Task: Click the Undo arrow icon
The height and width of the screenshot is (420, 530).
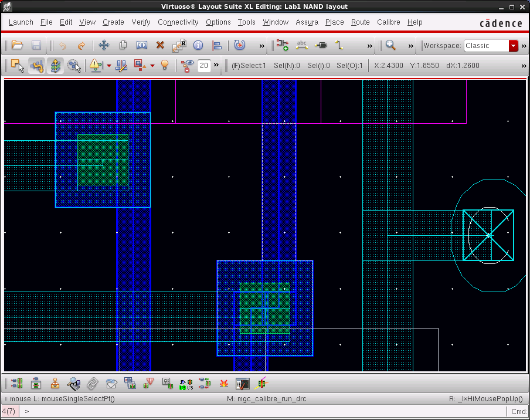Action: click(x=63, y=45)
